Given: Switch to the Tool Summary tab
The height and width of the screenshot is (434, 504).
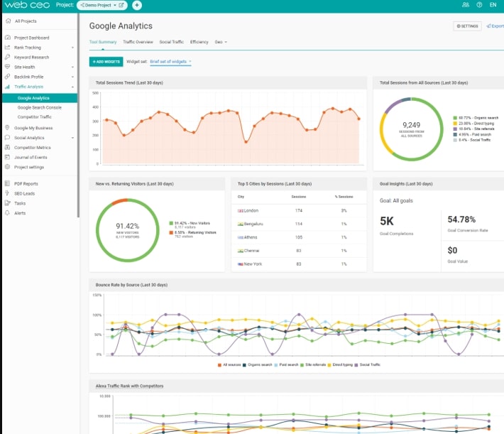Looking at the screenshot, I should pyautogui.click(x=103, y=42).
